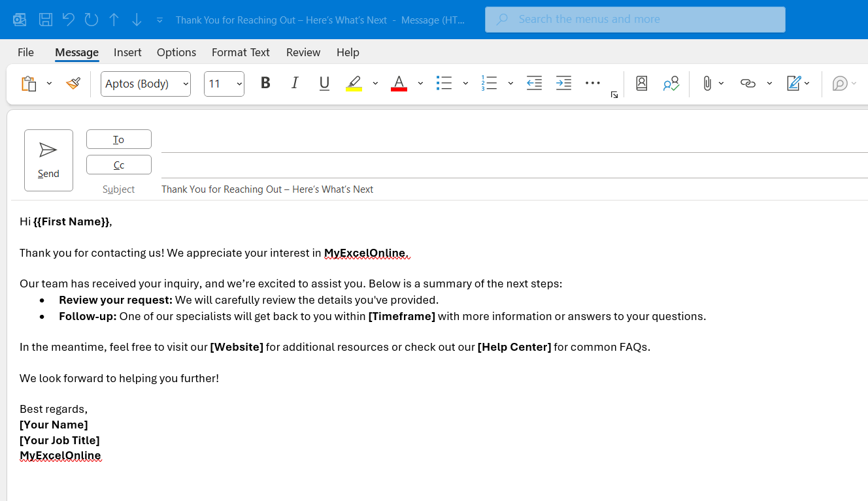Click "Best regards," closing line

point(54,409)
